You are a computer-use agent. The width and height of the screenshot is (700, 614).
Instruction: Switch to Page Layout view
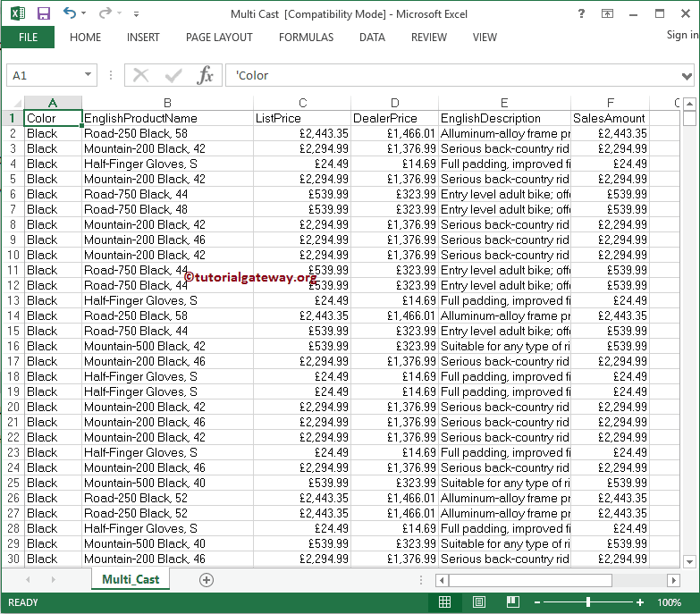[478, 601]
